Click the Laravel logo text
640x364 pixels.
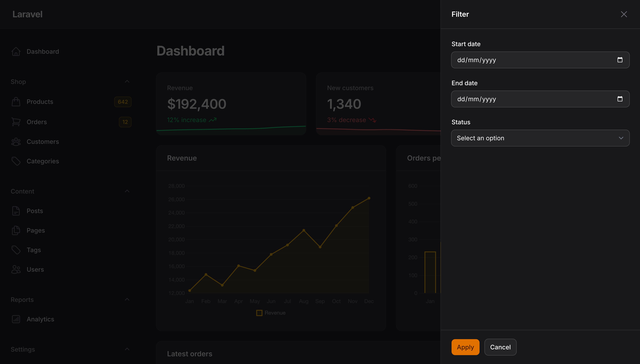[x=27, y=14]
